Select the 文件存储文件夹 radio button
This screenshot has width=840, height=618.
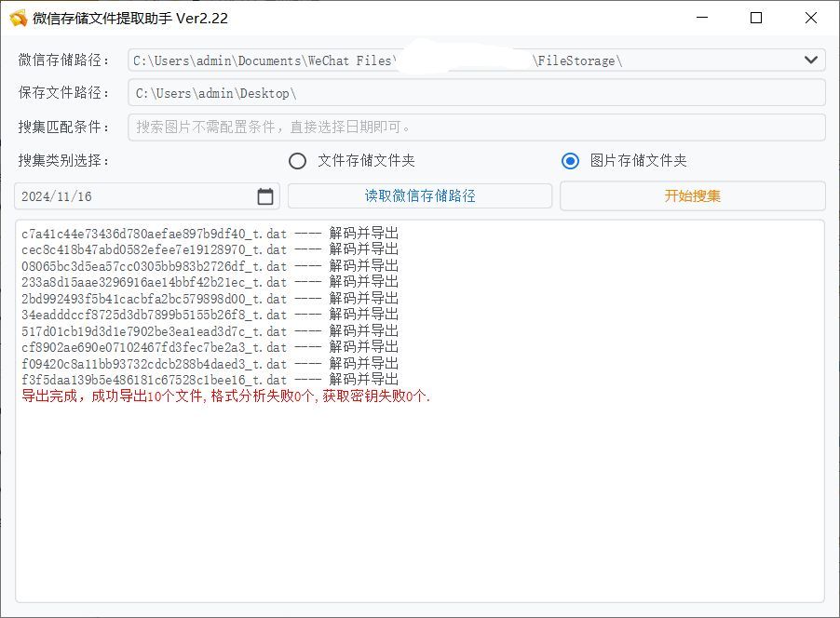298,160
